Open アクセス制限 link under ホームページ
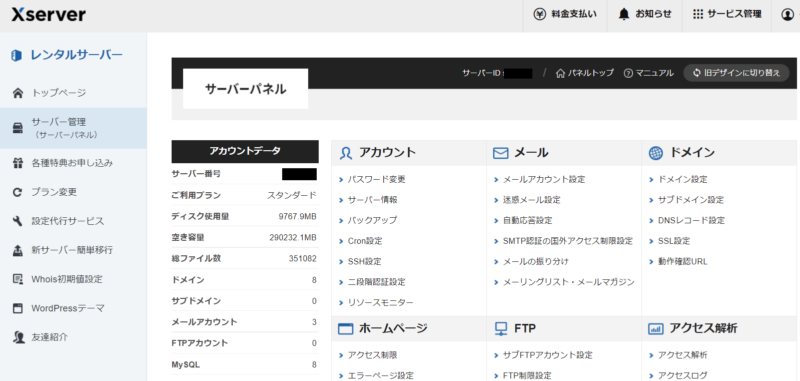This screenshot has height=381, width=800. click(x=372, y=355)
